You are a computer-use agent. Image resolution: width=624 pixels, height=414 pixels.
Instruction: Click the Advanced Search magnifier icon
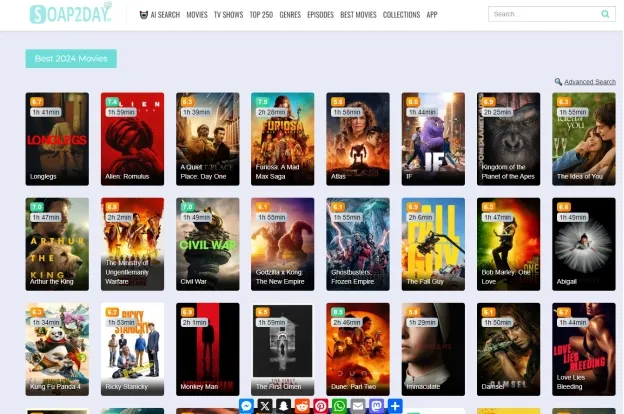click(558, 82)
